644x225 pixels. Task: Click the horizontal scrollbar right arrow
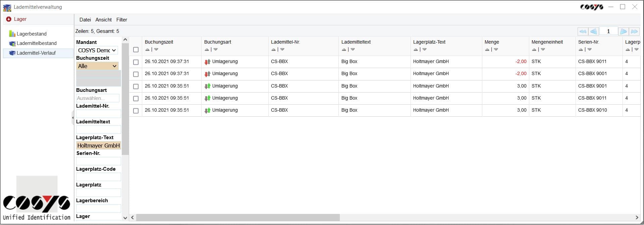(x=637, y=217)
